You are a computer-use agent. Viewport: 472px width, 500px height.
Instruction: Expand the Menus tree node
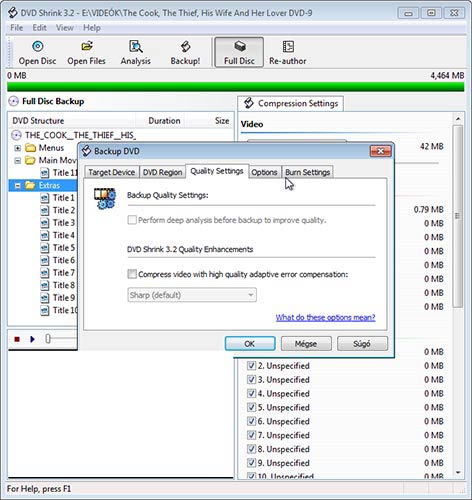click(18, 148)
